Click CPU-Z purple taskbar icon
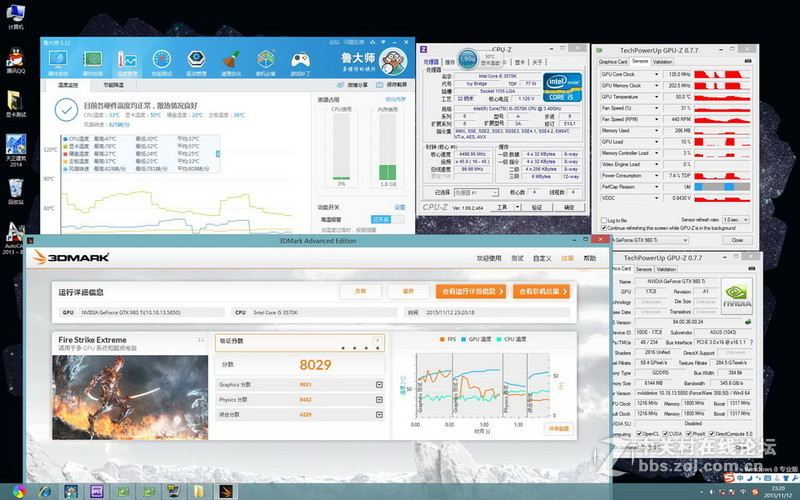The height and width of the screenshot is (500, 800). tap(96, 491)
